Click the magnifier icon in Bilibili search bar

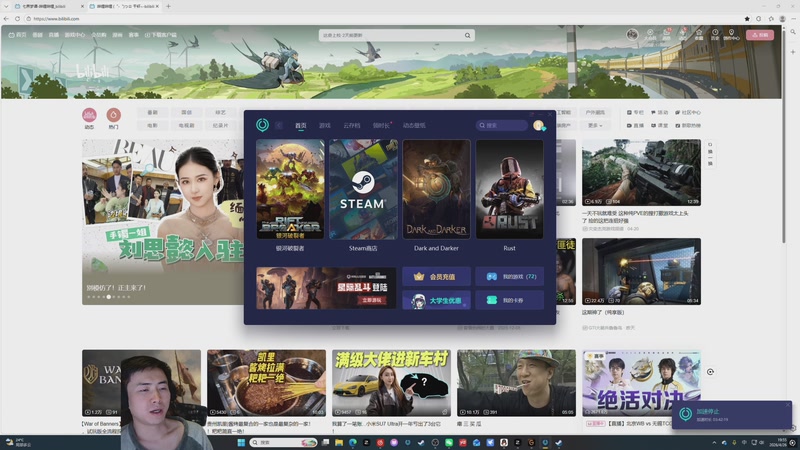tap(467, 35)
